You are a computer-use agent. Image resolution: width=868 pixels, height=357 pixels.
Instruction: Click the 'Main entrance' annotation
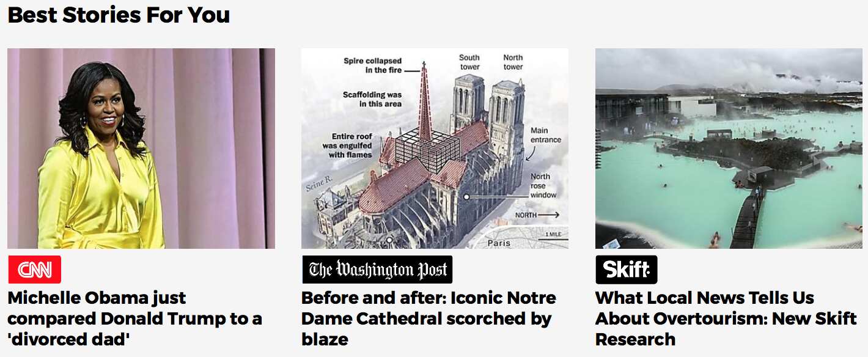[545, 135]
